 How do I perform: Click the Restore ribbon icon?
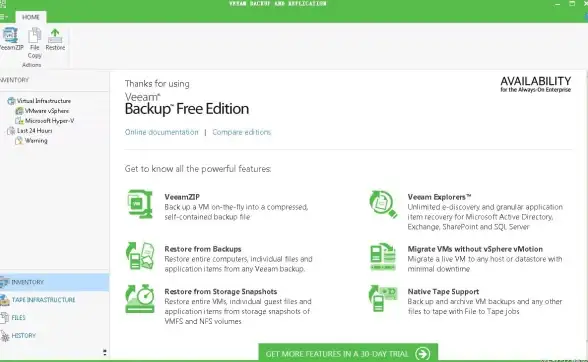tap(55, 36)
